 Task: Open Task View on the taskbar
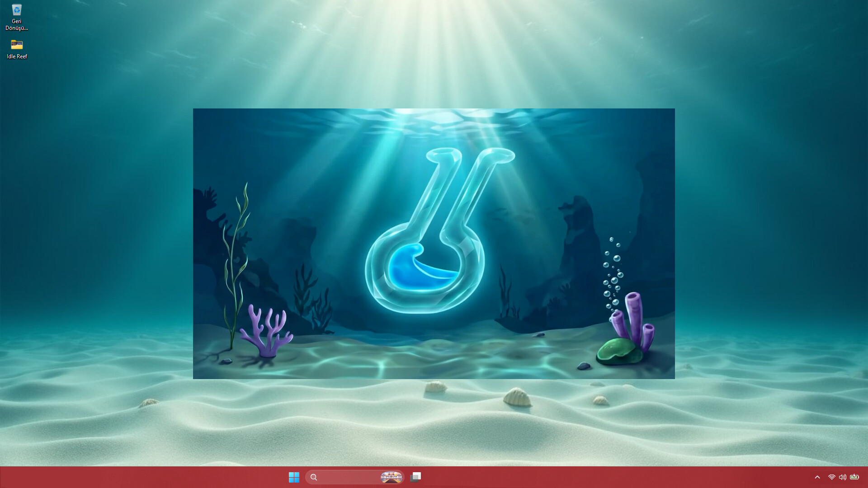click(x=415, y=477)
